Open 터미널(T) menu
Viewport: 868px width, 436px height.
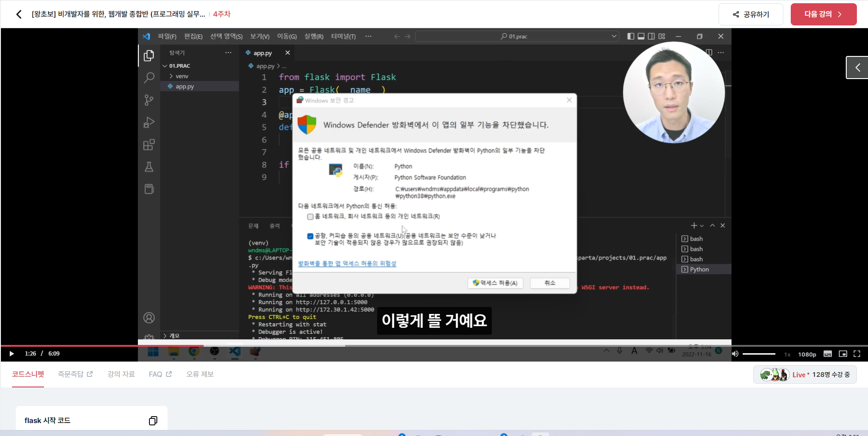(x=343, y=37)
